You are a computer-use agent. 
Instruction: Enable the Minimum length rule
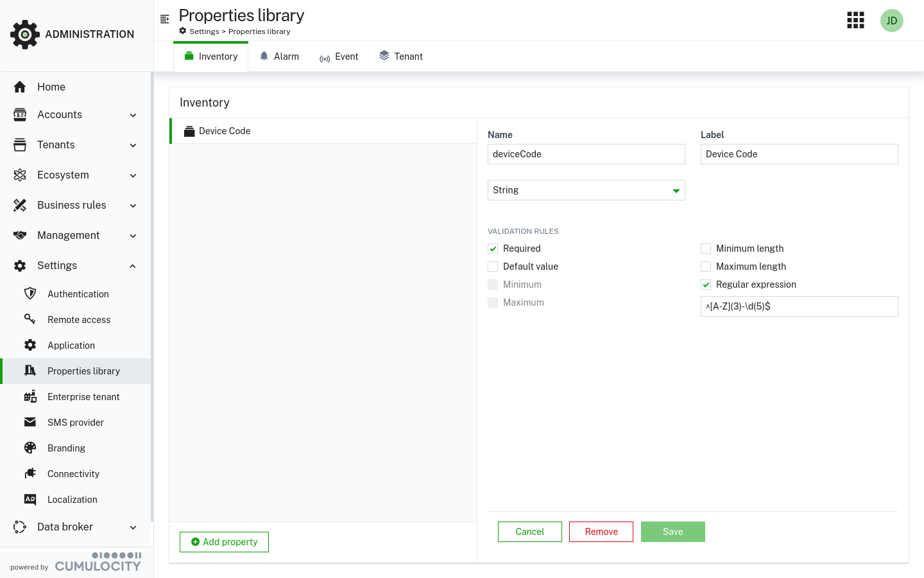706,248
